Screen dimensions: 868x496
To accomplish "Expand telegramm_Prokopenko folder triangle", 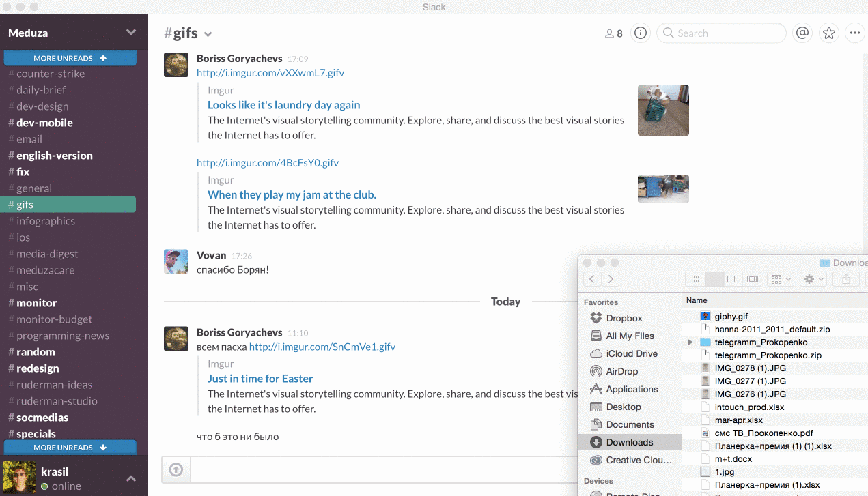I will (690, 342).
